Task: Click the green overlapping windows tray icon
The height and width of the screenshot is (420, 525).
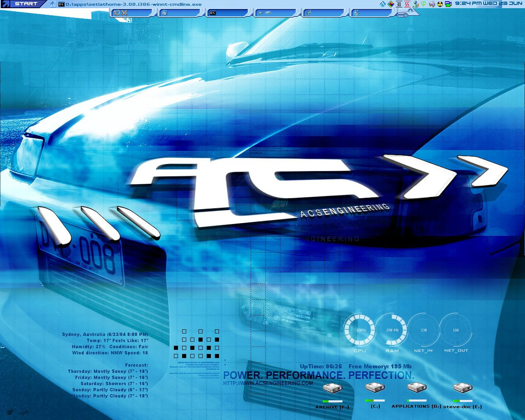Action: click(x=448, y=4)
